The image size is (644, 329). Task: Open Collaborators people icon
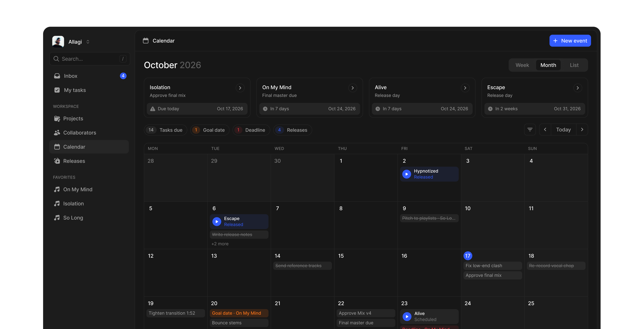coord(57,133)
